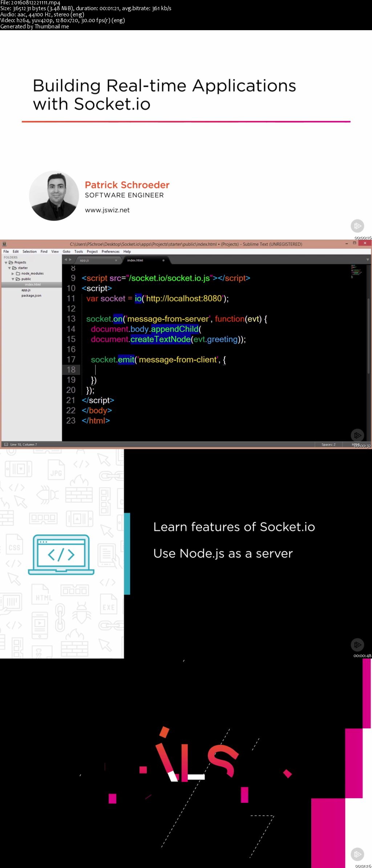Click the FOLDERS sidebar heading
The width and height of the screenshot is (372, 868).
11,257
